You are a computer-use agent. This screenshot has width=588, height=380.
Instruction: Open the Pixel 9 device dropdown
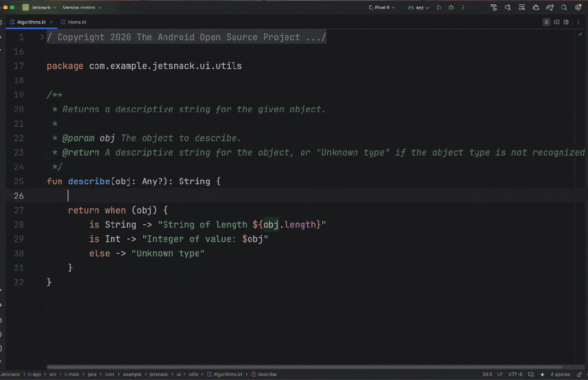[383, 8]
